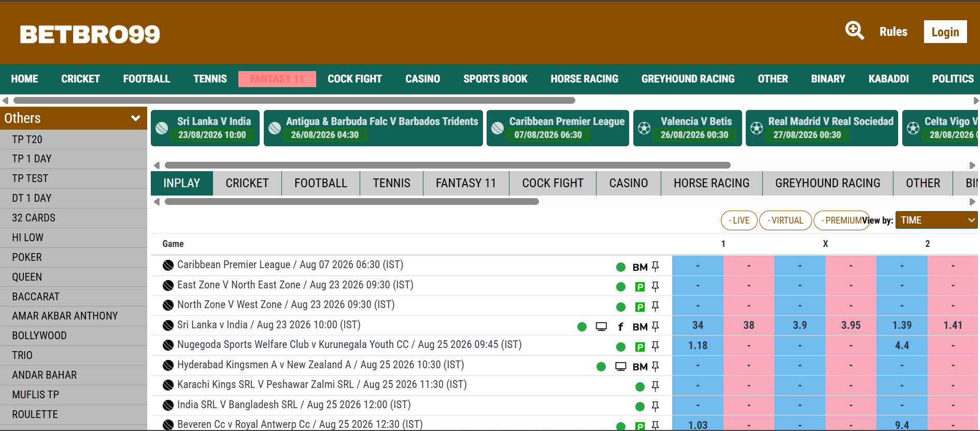Click the BETBRO99 logo
The height and width of the screenshot is (431, 980).
pyautogui.click(x=90, y=35)
